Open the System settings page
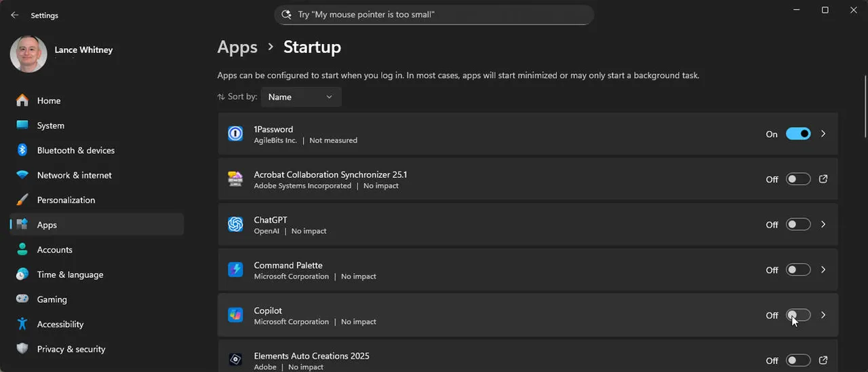Viewport: 868px width, 372px height. tap(97, 126)
